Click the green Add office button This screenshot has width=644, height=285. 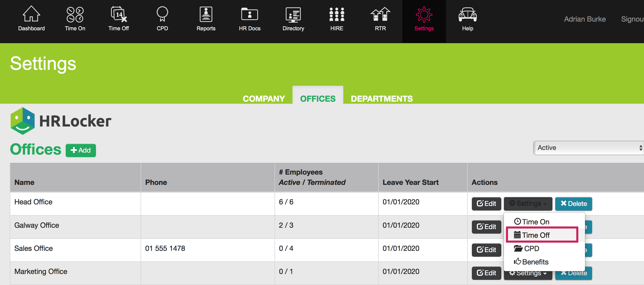[x=81, y=150]
